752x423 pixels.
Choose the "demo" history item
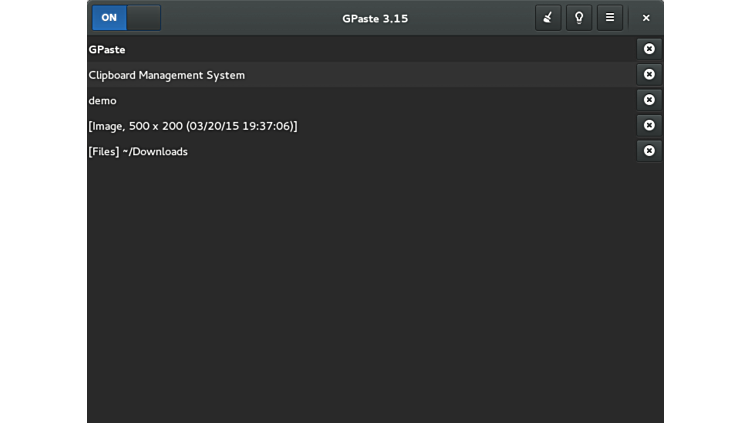(x=102, y=100)
